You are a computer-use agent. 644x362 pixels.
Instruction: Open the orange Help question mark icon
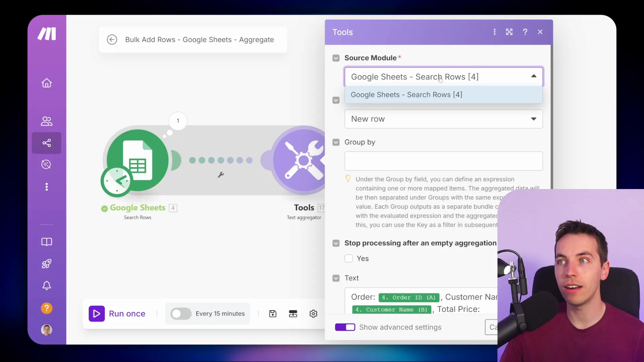click(47, 308)
